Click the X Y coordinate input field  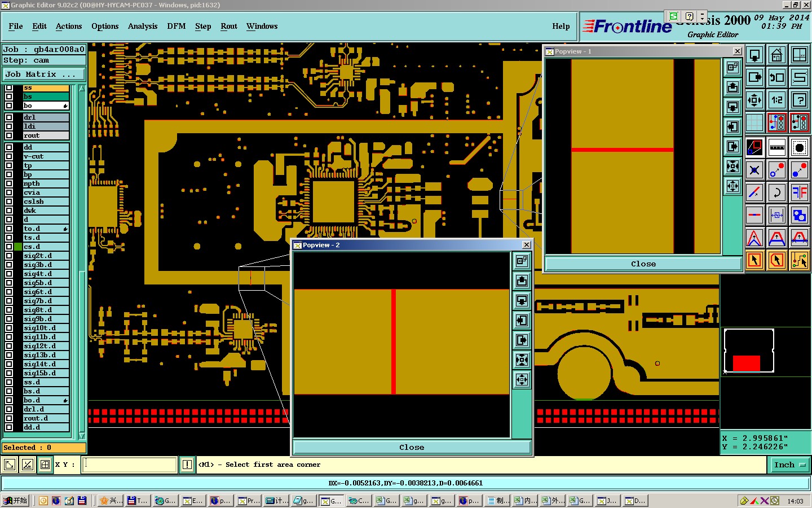tap(130, 465)
